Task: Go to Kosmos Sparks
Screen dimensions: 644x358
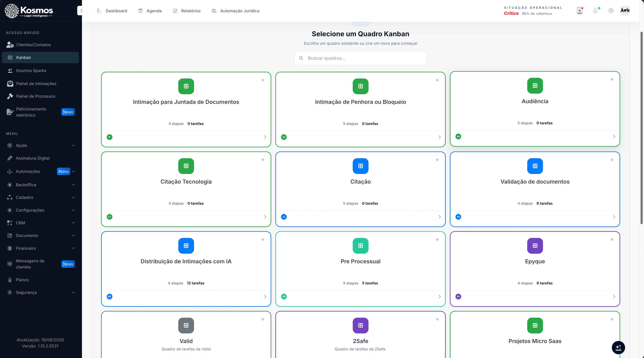Action: click(41, 70)
